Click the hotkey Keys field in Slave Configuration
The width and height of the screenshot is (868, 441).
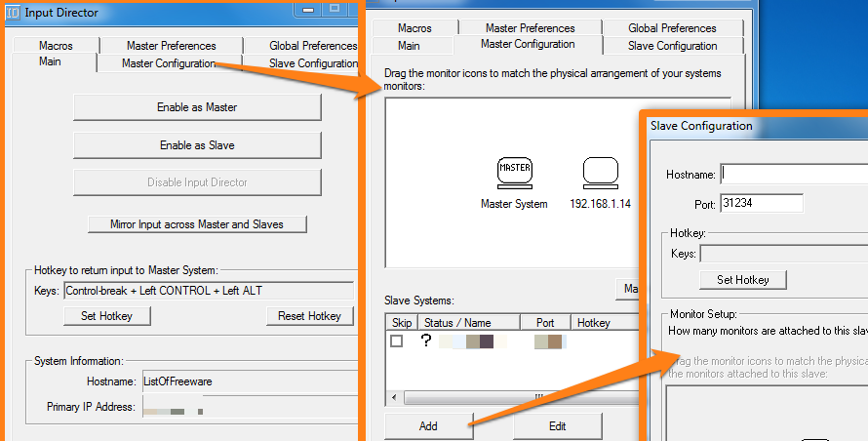pyautogui.click(x=784, y=254)
